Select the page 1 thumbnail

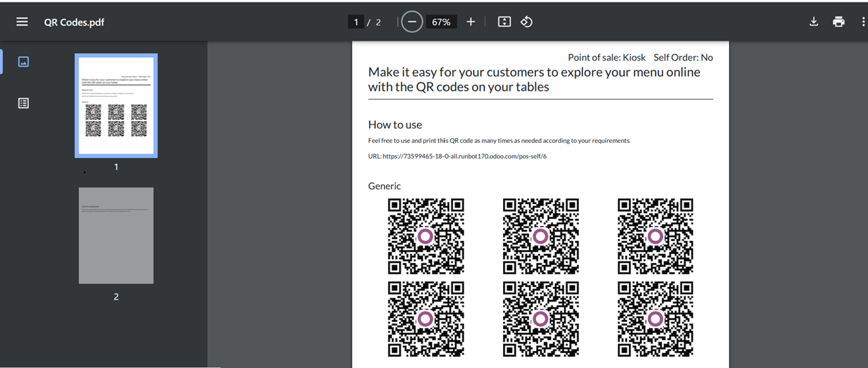(x=116, y=105)
